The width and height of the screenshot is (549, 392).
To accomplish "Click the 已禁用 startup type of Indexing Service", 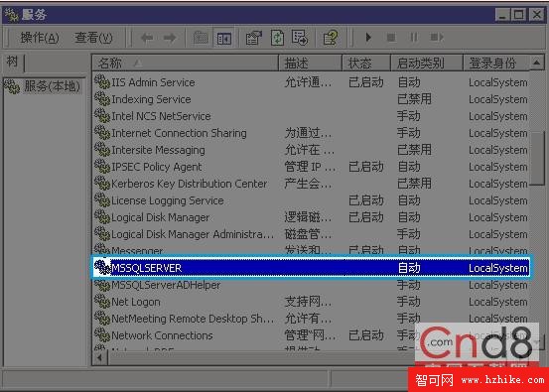I will pos(414,99).
